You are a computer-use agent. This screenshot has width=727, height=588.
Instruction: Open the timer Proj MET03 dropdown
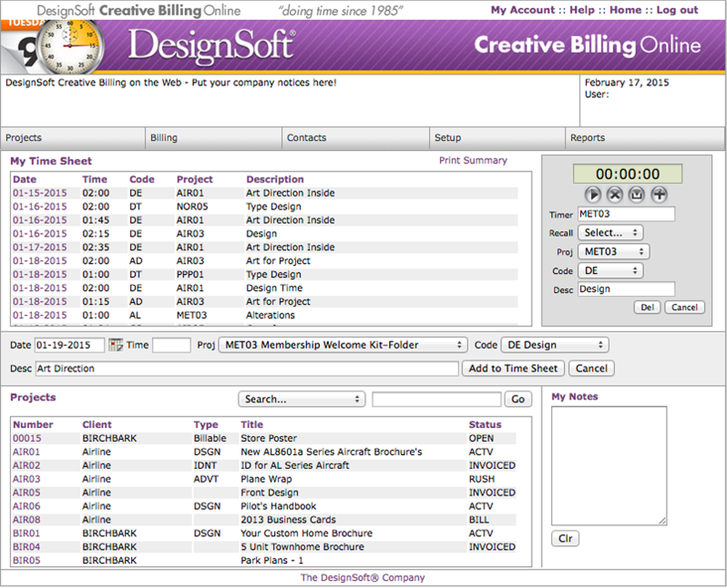(x=614, y=251)
